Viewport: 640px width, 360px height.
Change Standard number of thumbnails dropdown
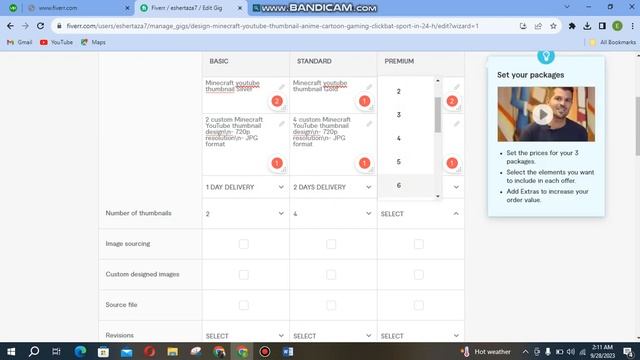(x=333, y=214)
